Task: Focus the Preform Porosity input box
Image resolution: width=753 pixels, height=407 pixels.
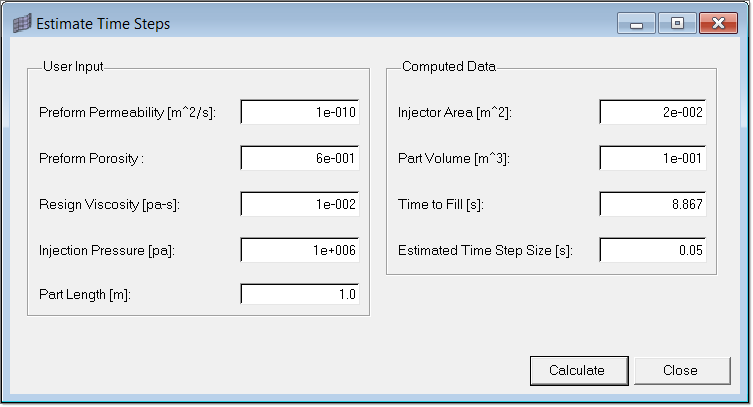Action: pyautogui.click(x=300, y=158)
